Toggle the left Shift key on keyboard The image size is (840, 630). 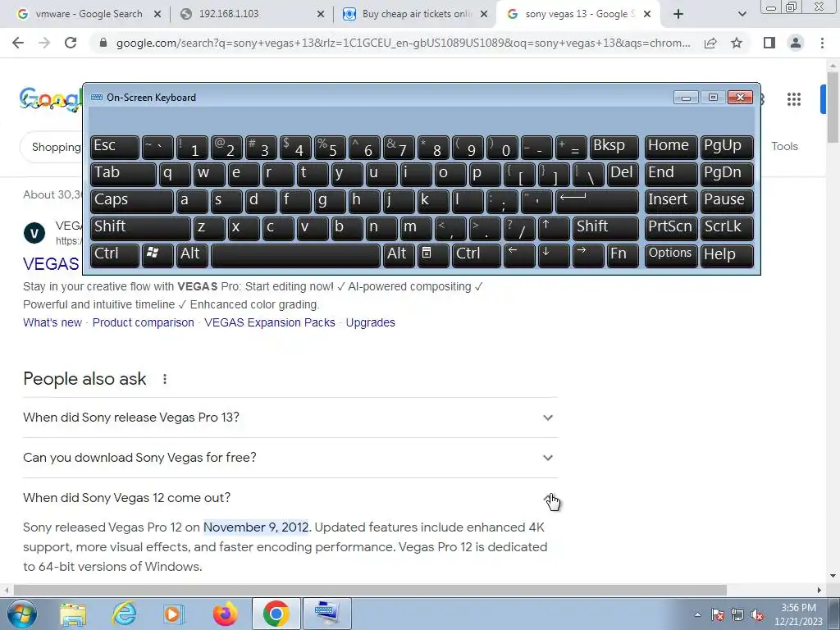(x=140, y=228)
